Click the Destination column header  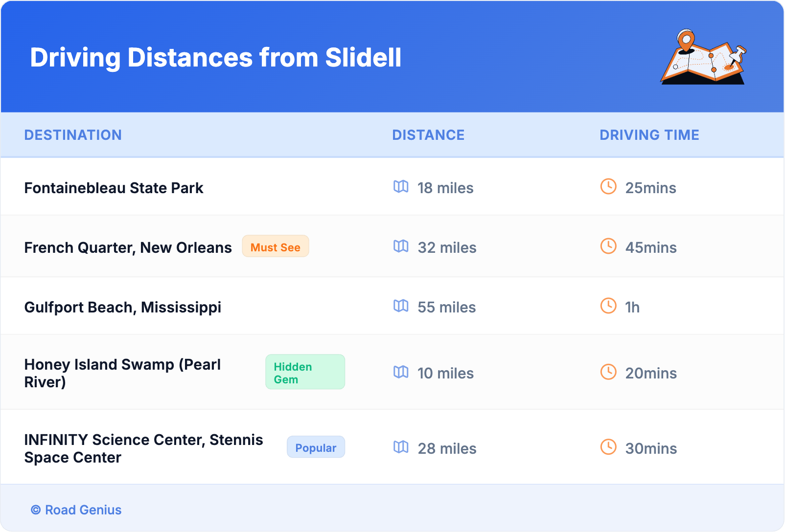coord(73,135)
